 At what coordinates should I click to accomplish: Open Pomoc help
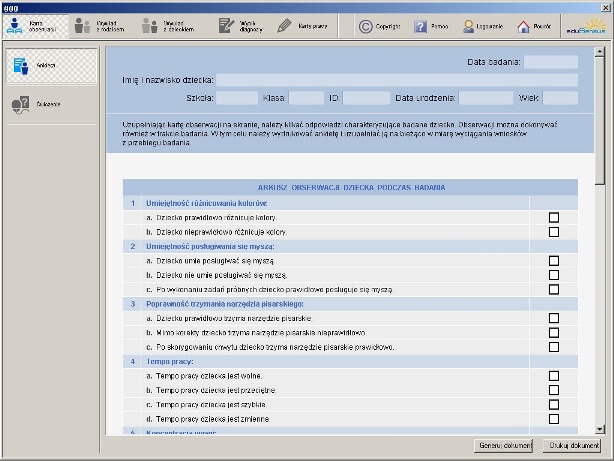pos(431,26)
